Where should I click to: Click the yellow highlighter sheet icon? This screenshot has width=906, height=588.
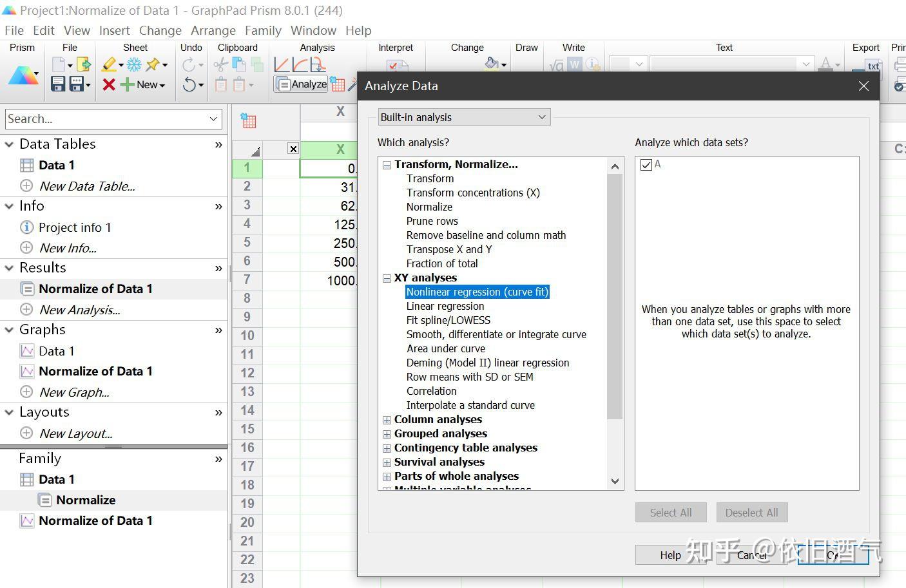[110, 64]
